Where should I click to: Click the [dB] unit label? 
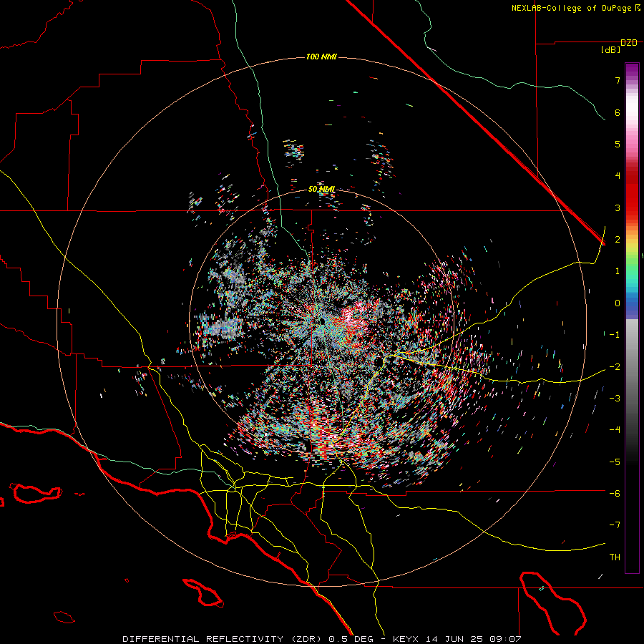click(x=611, y=50)
